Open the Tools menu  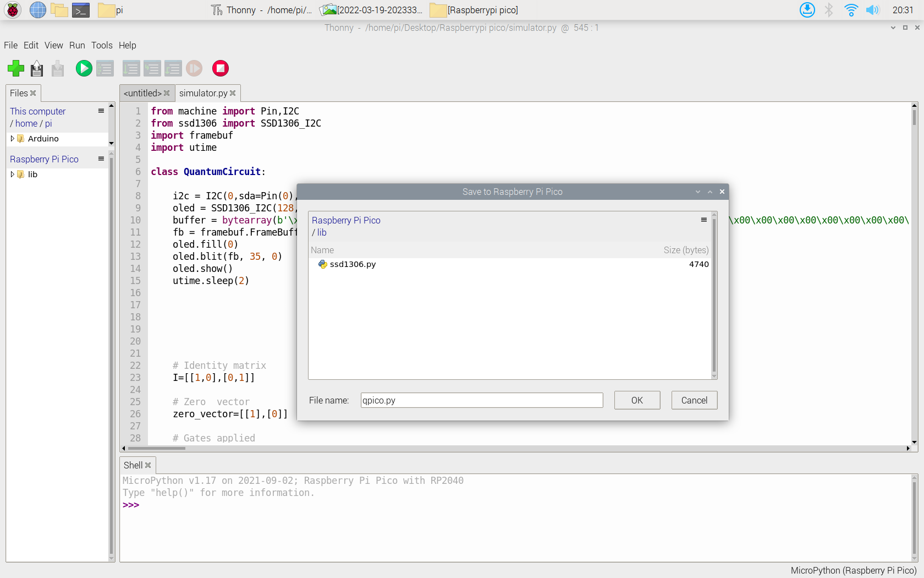click(x=102, y=45)
